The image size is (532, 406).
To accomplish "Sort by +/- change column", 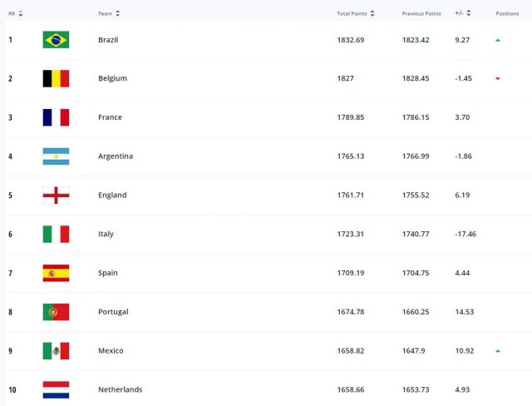I will [x=463, y=13].
